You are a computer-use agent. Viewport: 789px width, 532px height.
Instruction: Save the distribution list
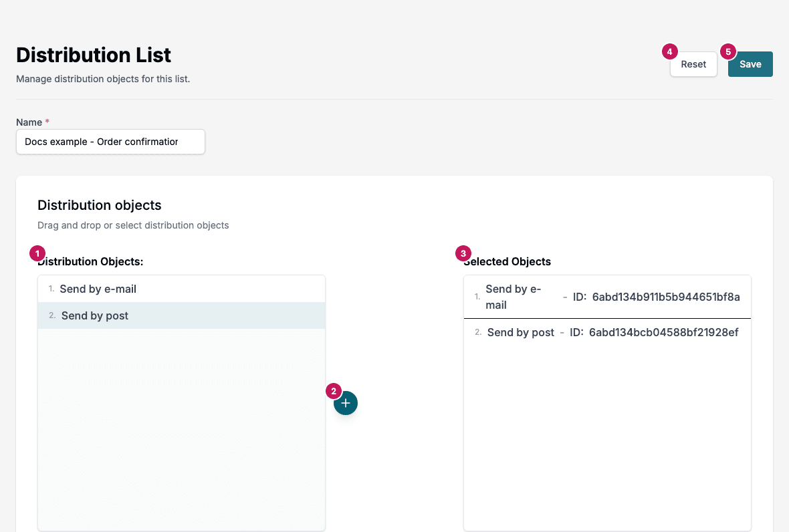pyautogui.click(x=750, y=64)
